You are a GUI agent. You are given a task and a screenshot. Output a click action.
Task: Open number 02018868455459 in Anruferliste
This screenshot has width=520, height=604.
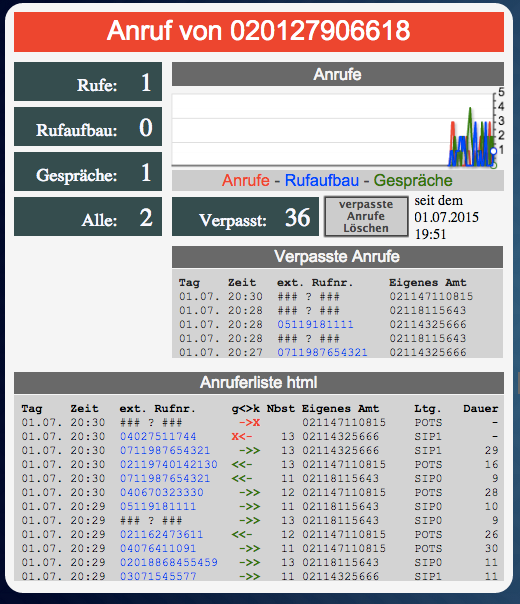tap(169, 562)
